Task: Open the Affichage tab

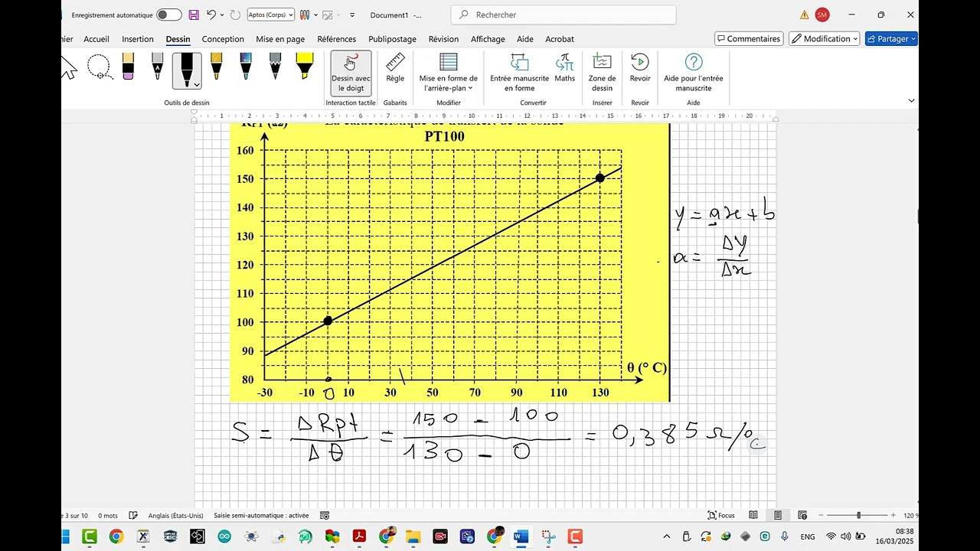Action: pos(488,39)
